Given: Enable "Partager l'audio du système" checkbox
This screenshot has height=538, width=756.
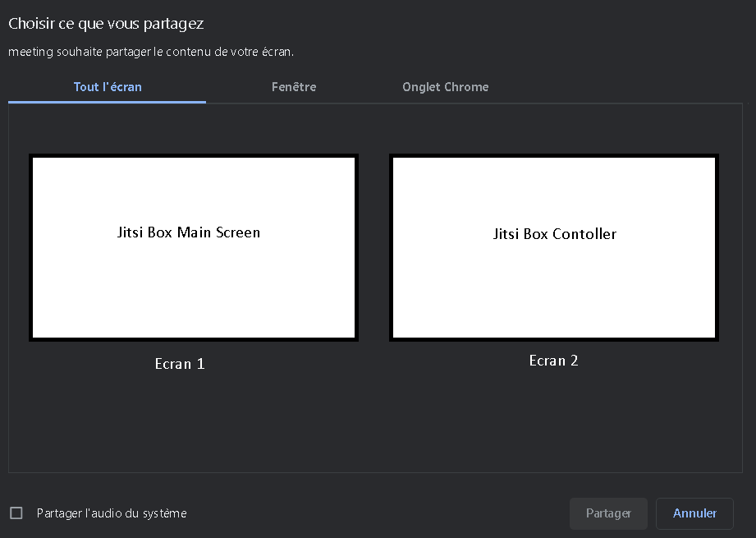Looking at the screenshot, I should pos(16,513).
